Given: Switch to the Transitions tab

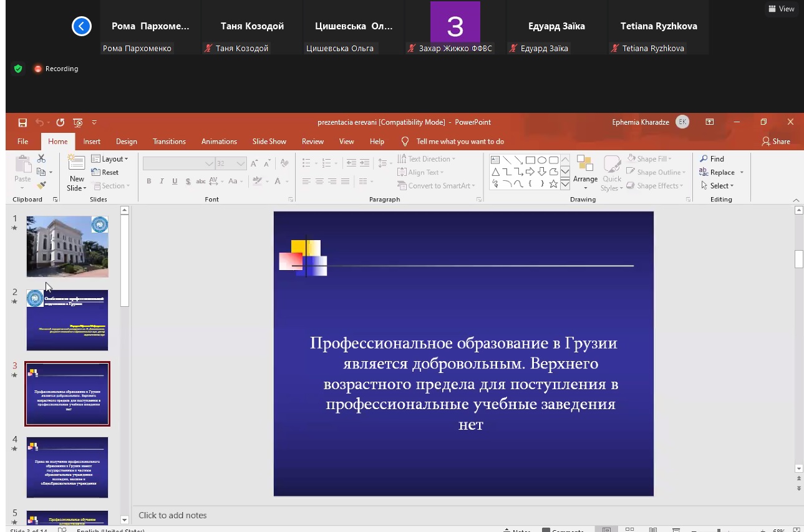Looking at the screenshot, I should 170,142.
